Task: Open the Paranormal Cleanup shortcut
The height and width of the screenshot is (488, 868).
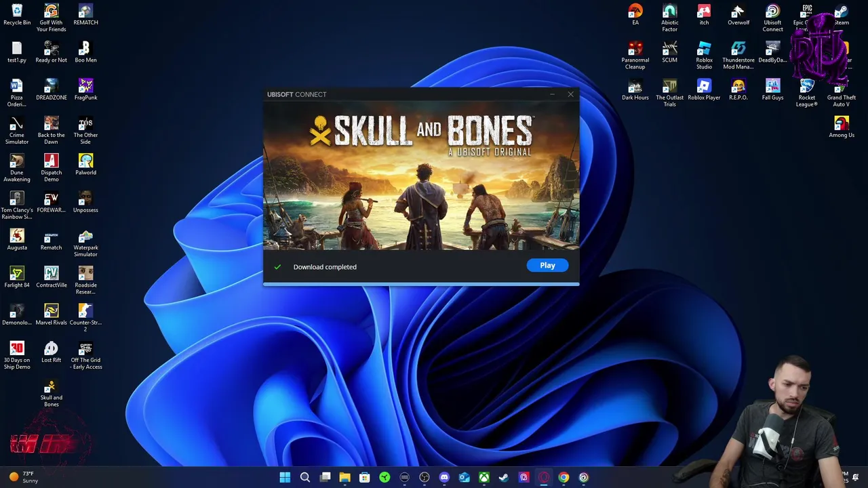Action: click(x=635, y=56)
